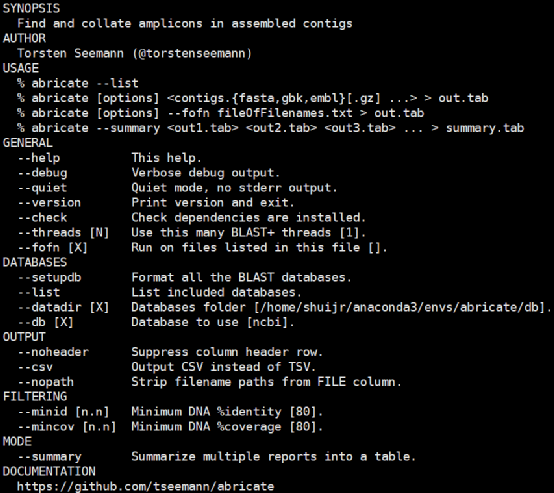
Task: Click the --summary mode option
Action: [49, 457]
